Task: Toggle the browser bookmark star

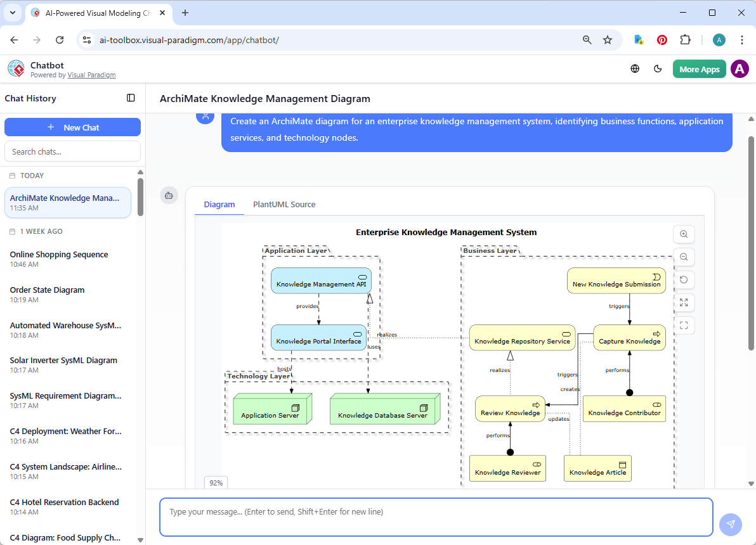Action: click(608, 39)
